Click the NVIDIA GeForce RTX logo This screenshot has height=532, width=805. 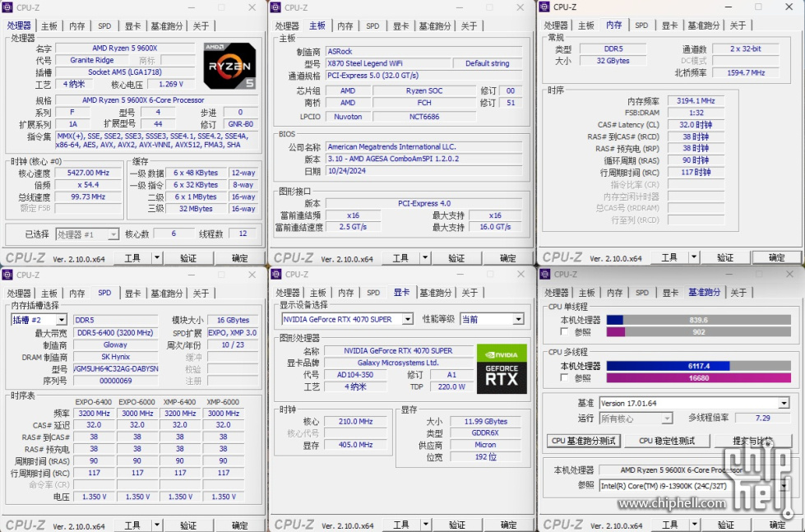502,368
